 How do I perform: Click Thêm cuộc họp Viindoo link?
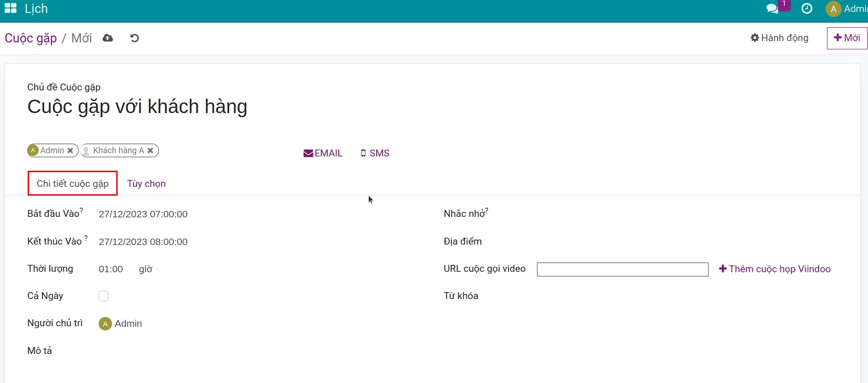(x=775, y=269)
